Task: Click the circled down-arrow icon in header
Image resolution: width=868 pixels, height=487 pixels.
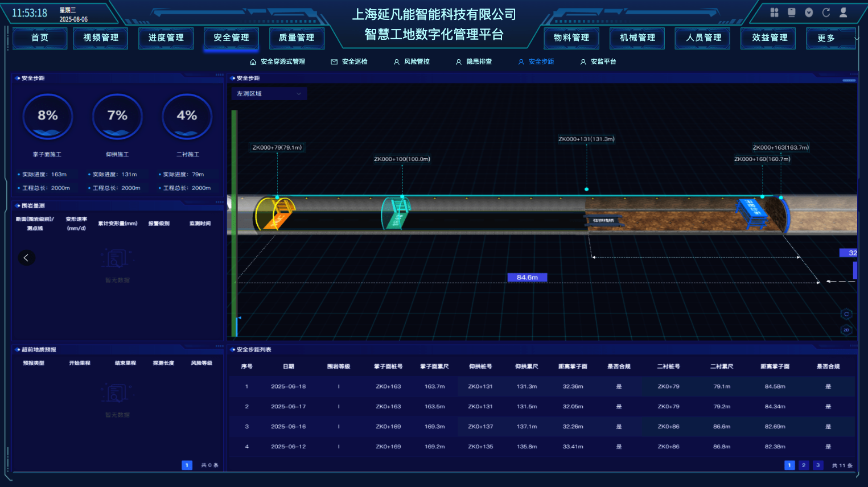Action: coord(809,13)
